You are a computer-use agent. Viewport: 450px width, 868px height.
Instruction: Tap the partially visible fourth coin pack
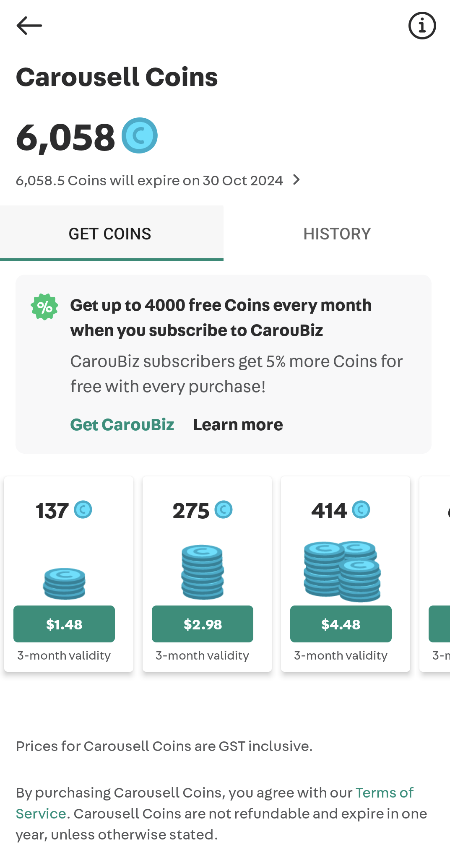pyautogui.click(x=435, y=574)
